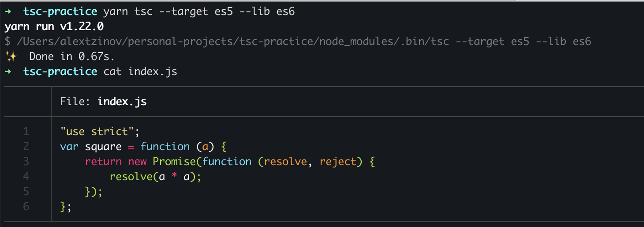644x227 pixels.
Task: Click the Done in 0.67s text
Action: tap(72, 57)
